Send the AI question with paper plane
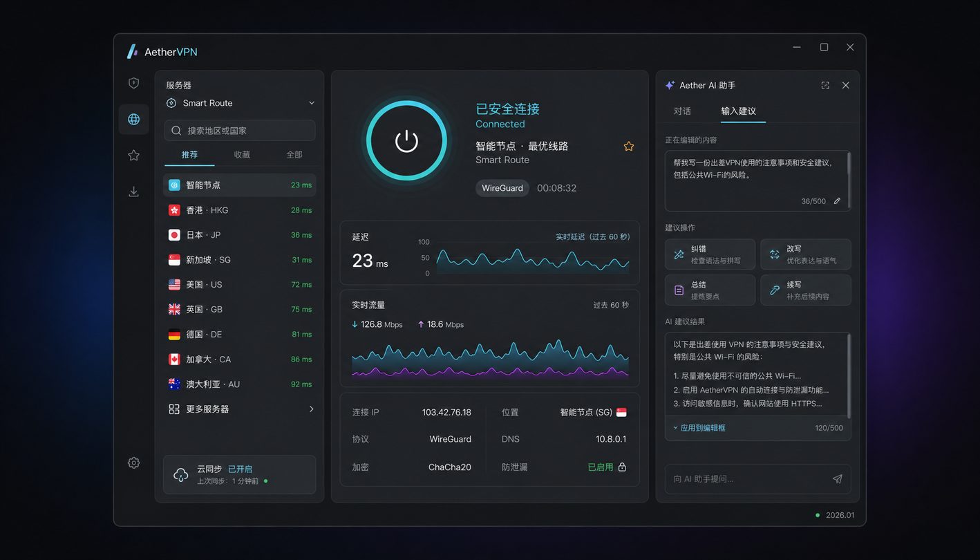The height and width of the screenshot is (560, 980). pyautogui.click(x=837, y=479)
